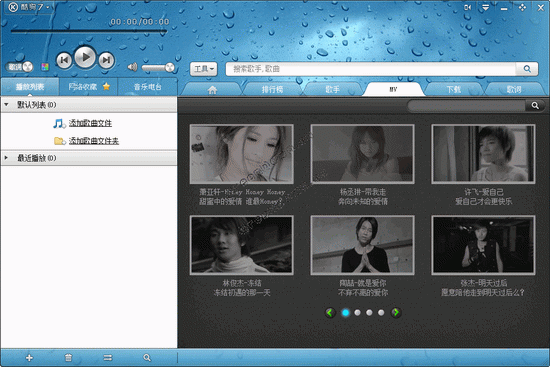Click the home tab icon
550x367 pixels.
point(212,90)
